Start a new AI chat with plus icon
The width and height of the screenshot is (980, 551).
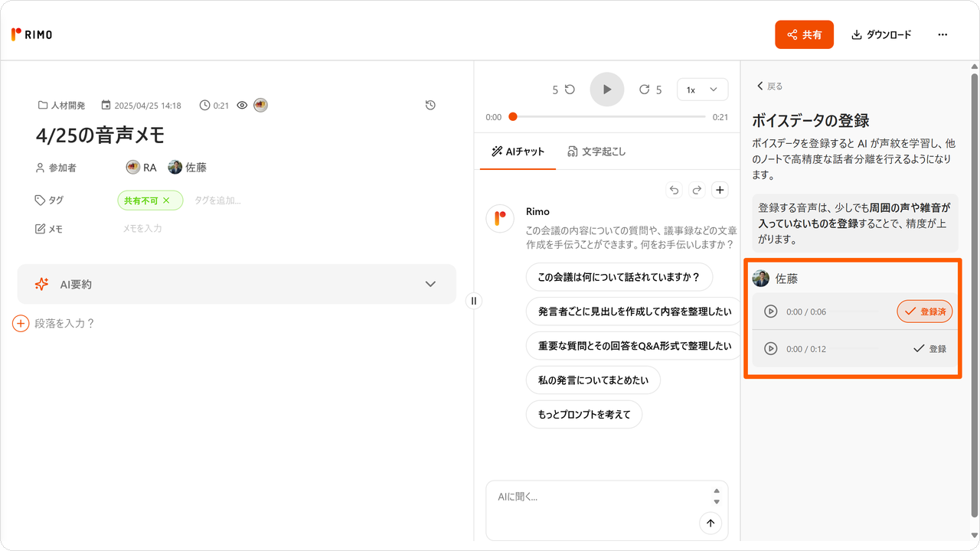click(720, 190)
